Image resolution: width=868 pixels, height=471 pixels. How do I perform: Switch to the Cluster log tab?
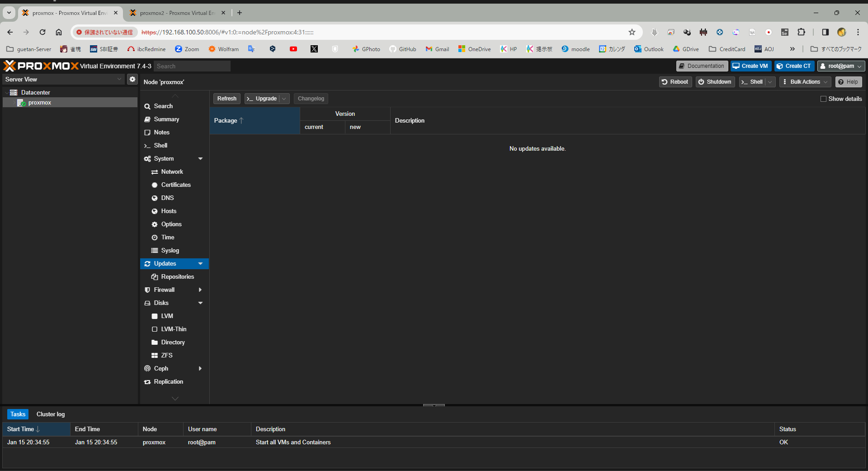tap(51, 414)
